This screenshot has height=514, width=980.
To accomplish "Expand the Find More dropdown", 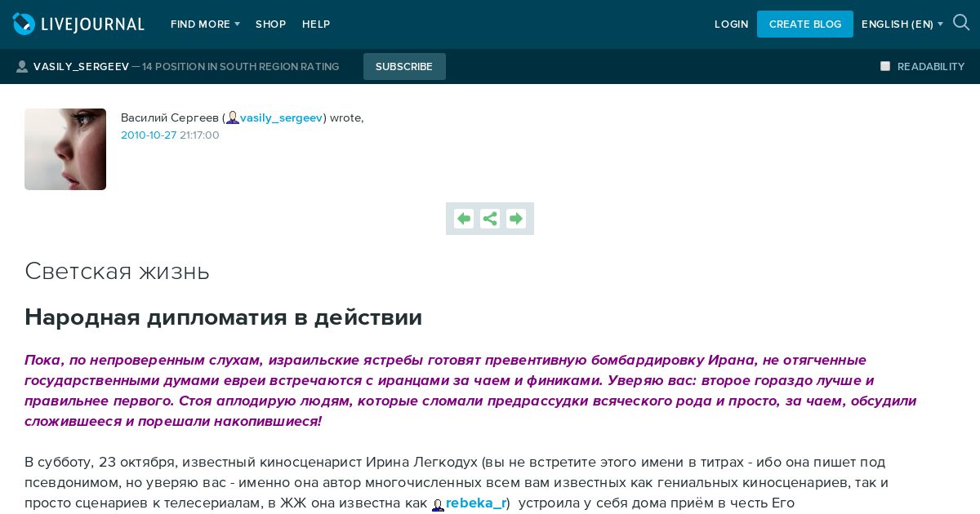I will 205,24.
